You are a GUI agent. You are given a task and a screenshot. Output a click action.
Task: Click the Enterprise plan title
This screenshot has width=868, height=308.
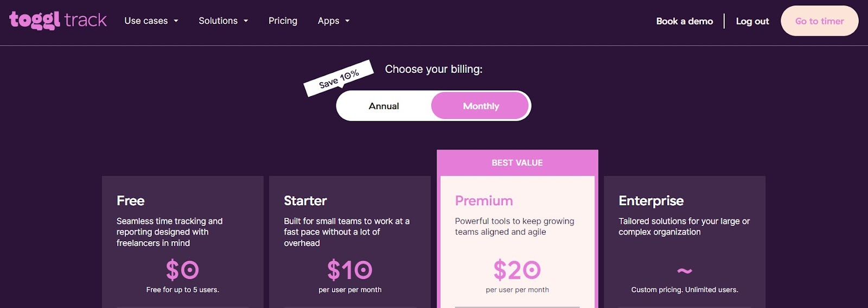pos(651,201)
